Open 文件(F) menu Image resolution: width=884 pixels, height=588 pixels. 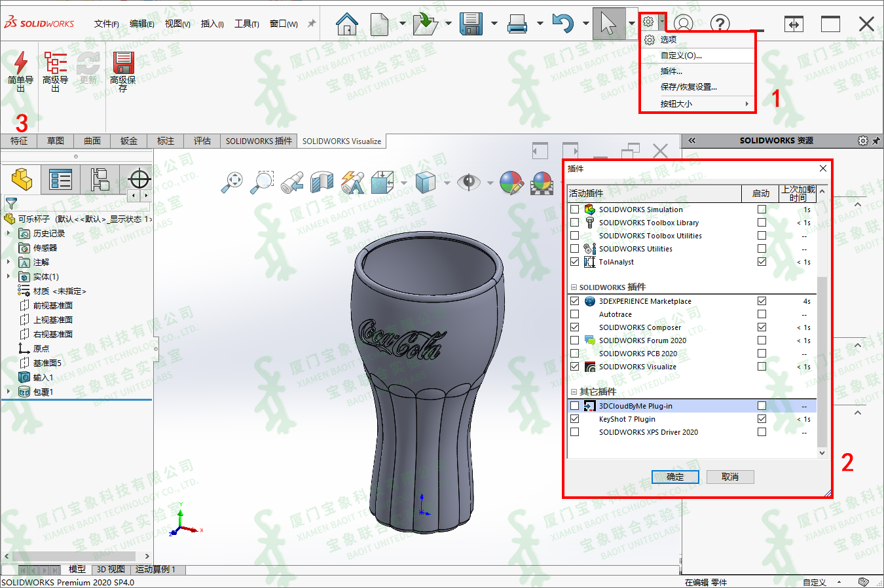click(x=106, y=24)
